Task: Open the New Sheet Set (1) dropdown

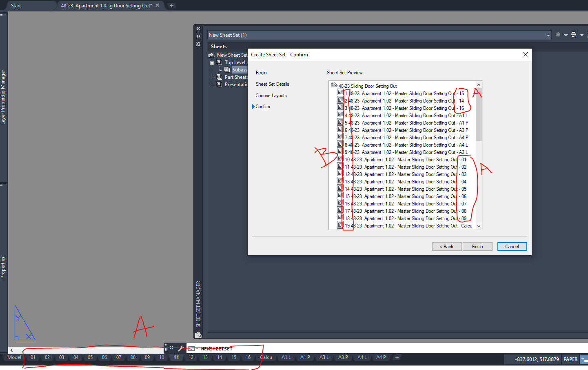Action: tap(548, 35)
